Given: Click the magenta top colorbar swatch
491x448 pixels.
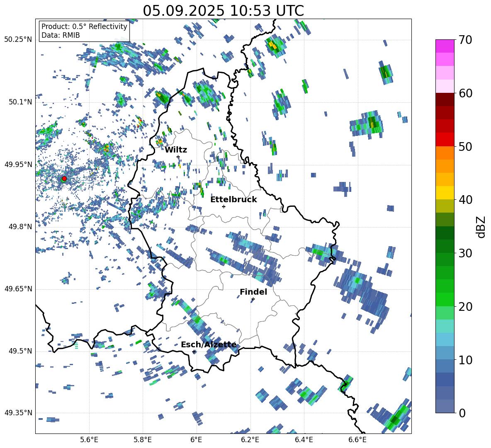Looking at the screenshot, I should [x=445, y=46].
